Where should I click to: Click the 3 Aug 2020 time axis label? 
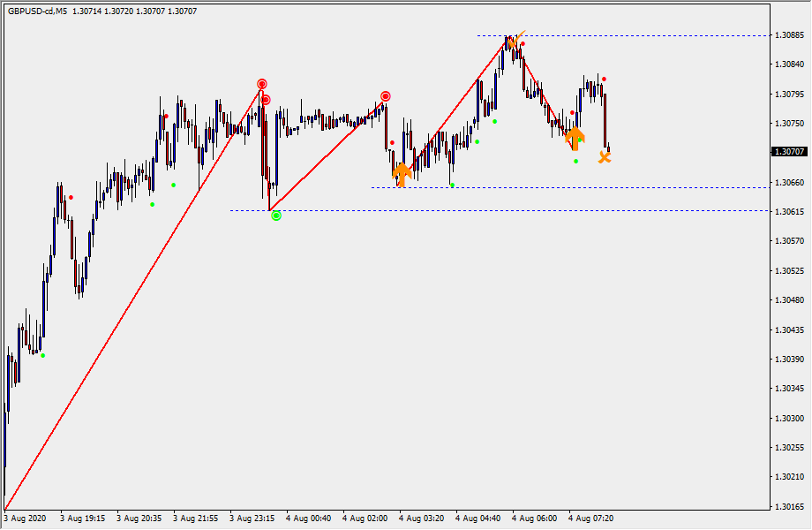(27, 519)
